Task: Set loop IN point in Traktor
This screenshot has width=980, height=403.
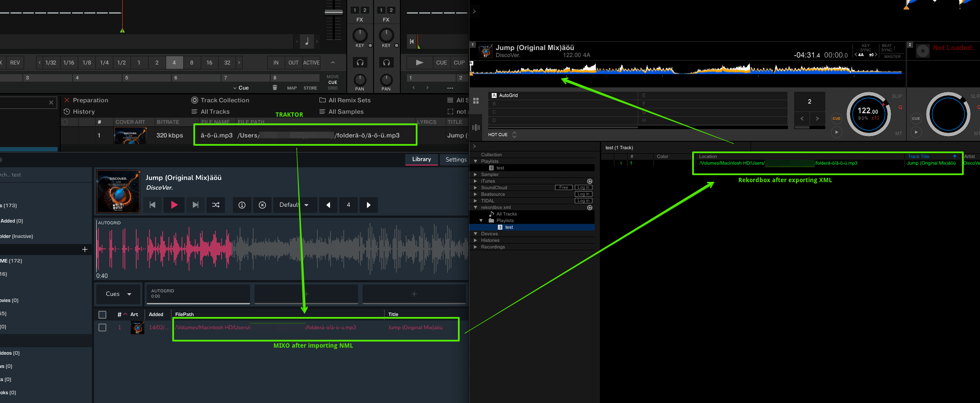Action: (x=276, y=62)
